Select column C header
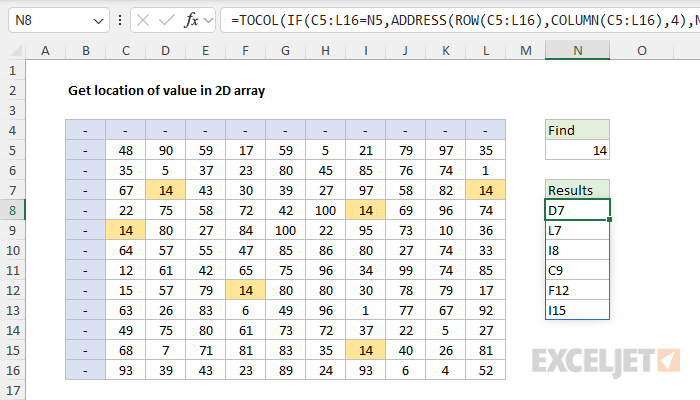 point(125,51)
